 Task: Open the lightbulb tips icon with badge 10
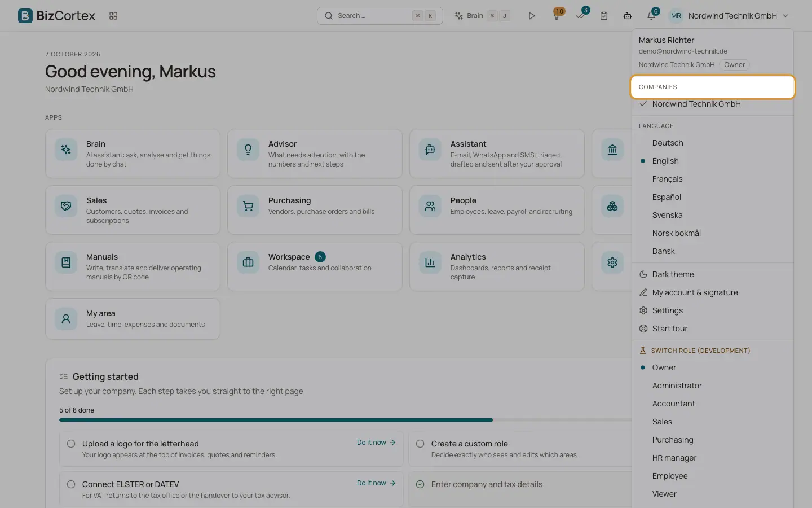557,15
